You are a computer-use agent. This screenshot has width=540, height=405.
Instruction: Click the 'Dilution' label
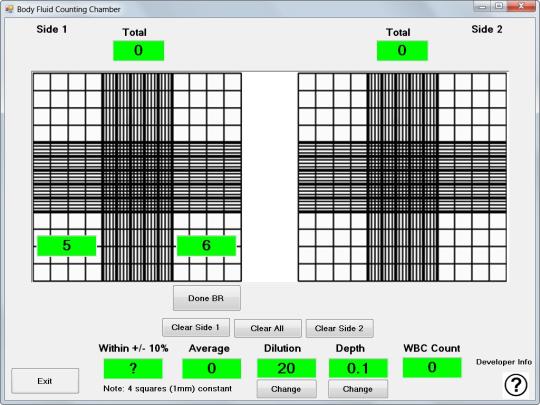282,348
